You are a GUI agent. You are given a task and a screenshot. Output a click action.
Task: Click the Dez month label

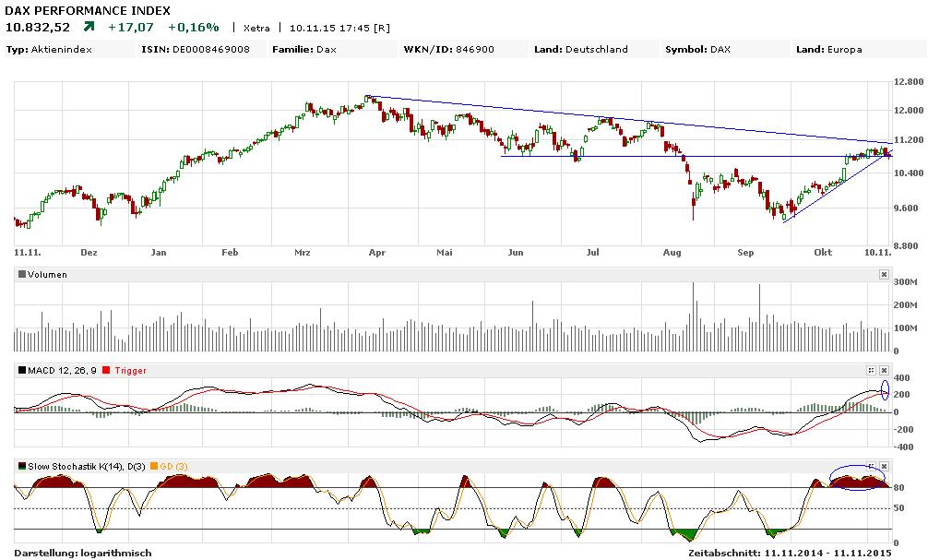tap(89, 252)
